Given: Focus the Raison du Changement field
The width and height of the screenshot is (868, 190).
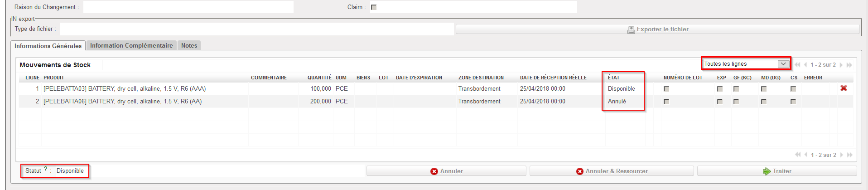Looking at the screenshot, I should pos(188,7).
